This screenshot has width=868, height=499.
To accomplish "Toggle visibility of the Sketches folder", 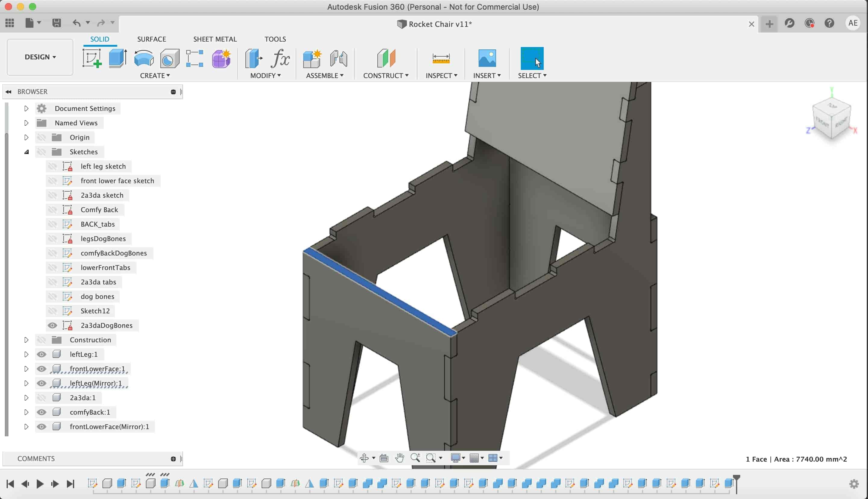I will click(42, 152).
